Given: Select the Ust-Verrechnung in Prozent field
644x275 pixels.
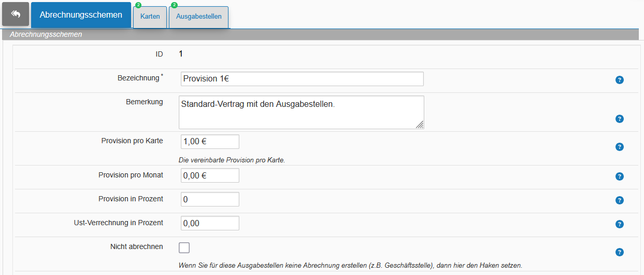Looking at the screenshot, I should point(210,223).
